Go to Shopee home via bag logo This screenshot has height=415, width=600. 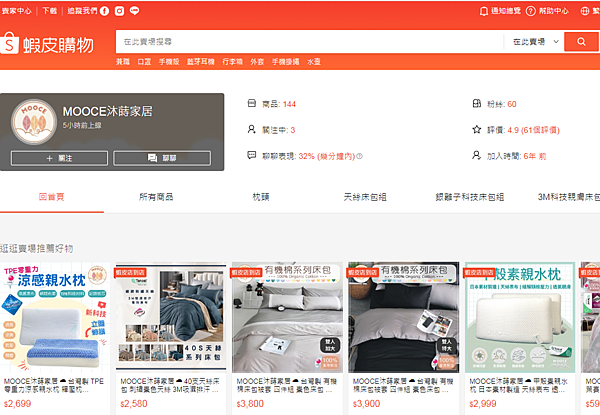pos(9,43)
